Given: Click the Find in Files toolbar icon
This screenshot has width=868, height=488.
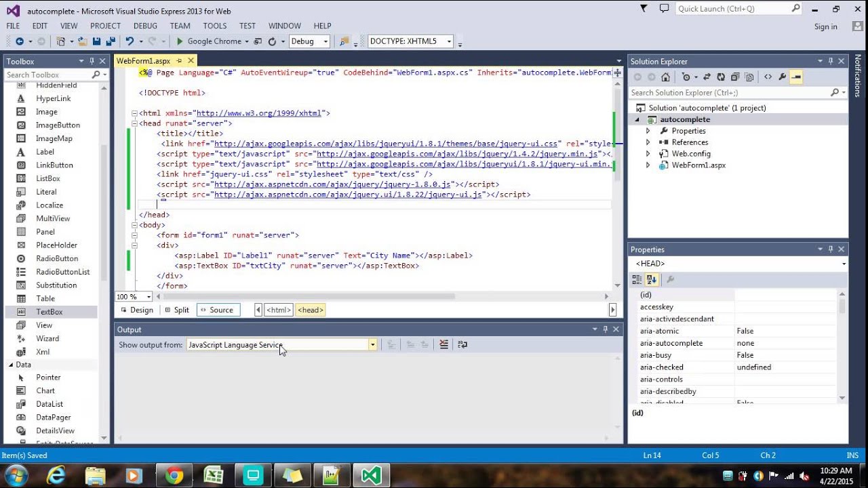Looking at the screenshot, I should [x=344, y=41].
